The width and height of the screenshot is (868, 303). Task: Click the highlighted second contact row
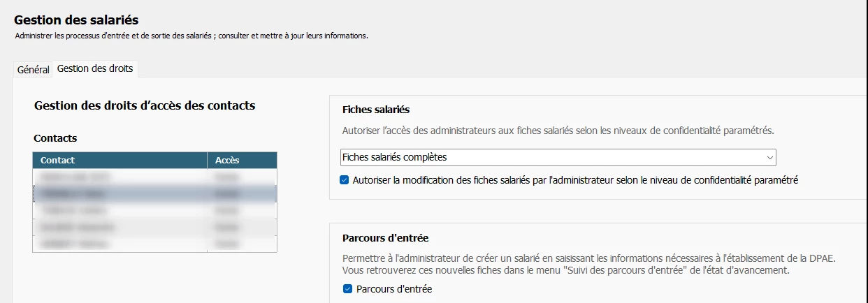(x=120, y=193)
